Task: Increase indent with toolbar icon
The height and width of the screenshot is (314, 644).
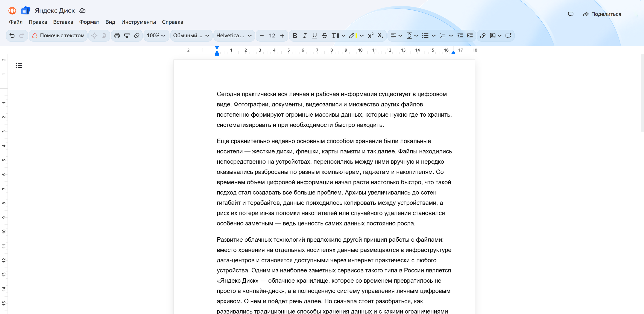Action: click(470, 35)
